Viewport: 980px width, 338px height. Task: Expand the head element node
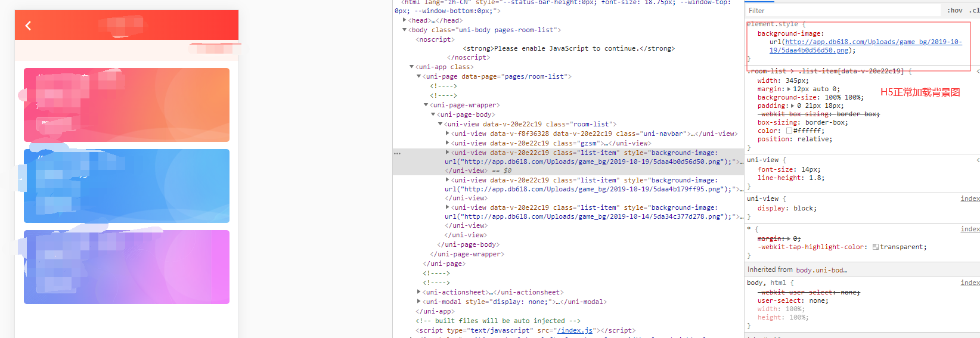tap(405, 20)
